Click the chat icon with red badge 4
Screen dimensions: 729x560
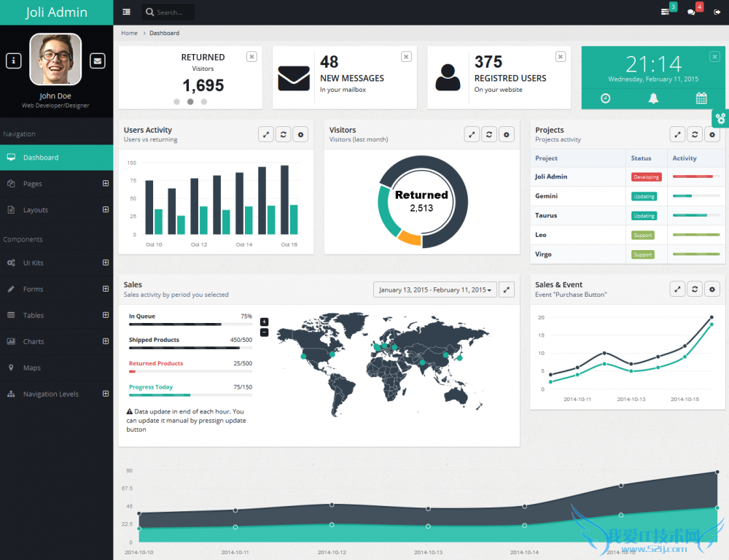692,12
